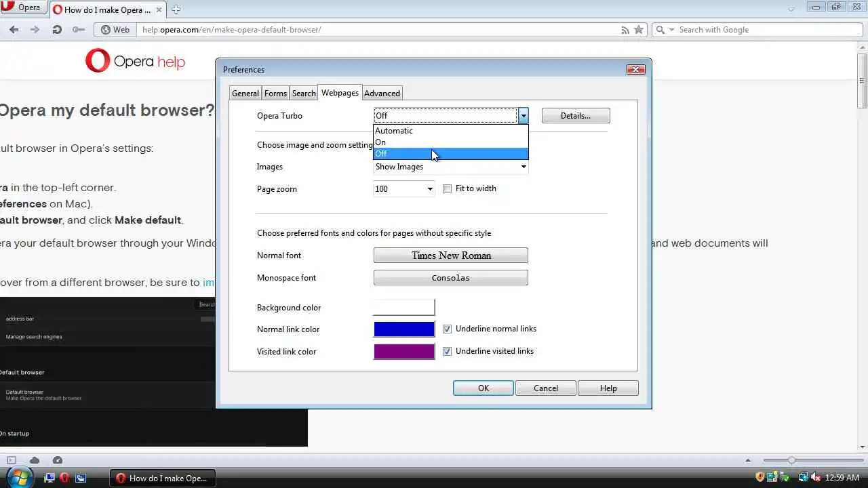Switch to the Search tab
Image resolution: width=868 pixels, height=488 pixels.
(x=304, y=94)
